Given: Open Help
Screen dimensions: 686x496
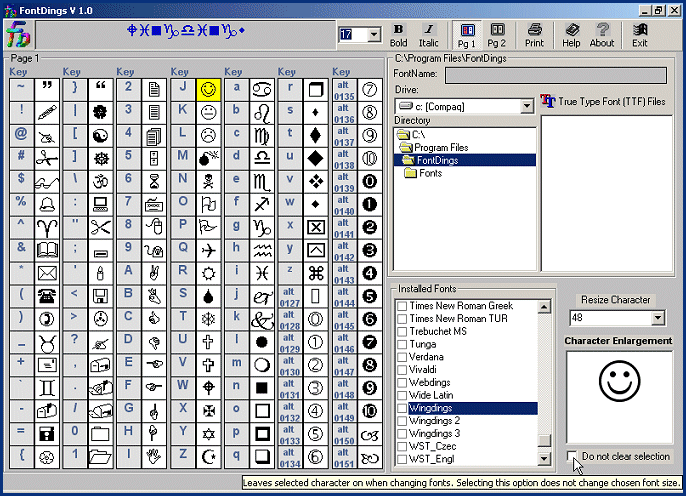Looking at the screenshot, I should point(571,35).
